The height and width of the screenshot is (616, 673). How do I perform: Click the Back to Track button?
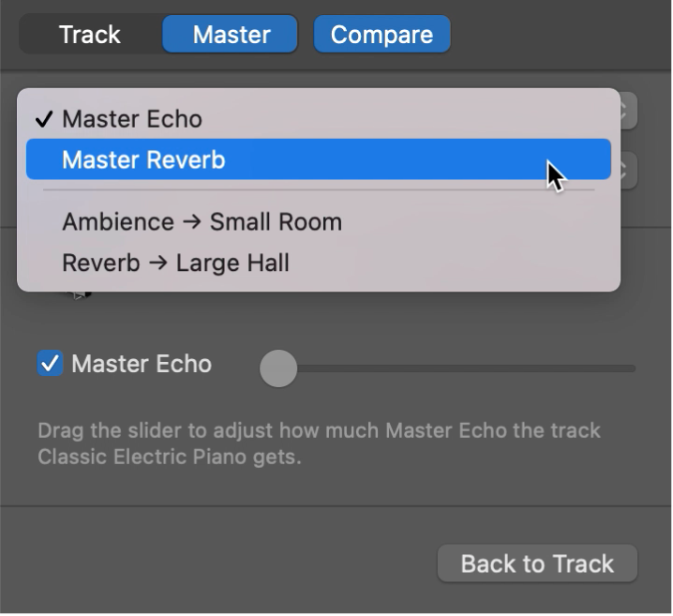pos(537,563)
